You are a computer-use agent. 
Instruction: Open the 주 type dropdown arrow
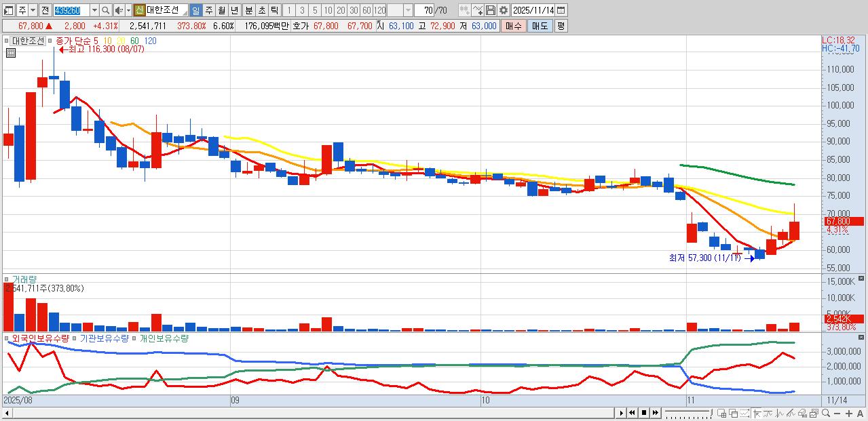pyautogui.click(x=32, y=10)
